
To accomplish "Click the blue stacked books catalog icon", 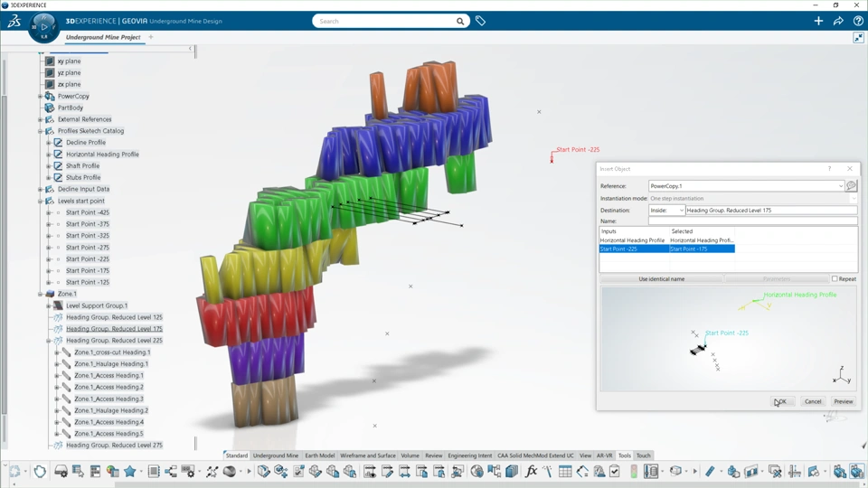I will (x=512, y=472).
